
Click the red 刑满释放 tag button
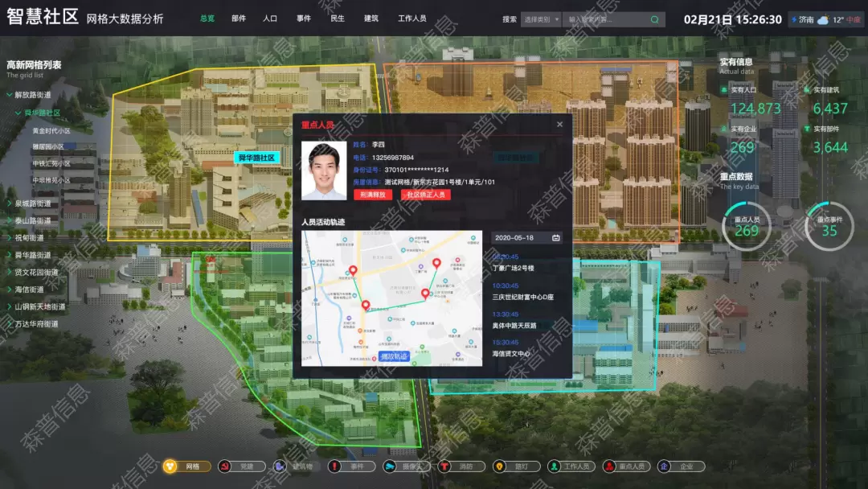point(373,195)
